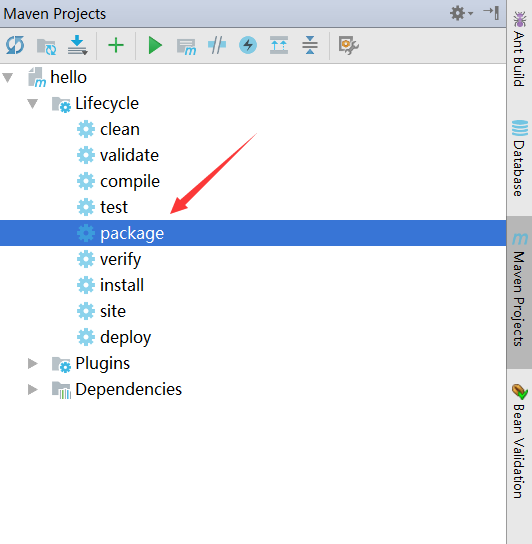Select the deploy lifecycle goal

126,338
